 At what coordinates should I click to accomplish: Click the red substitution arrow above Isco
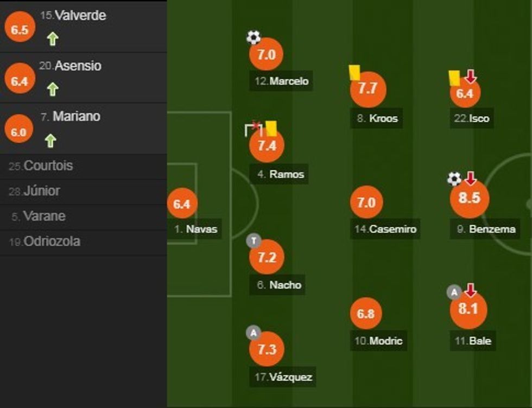pos(470,76)
